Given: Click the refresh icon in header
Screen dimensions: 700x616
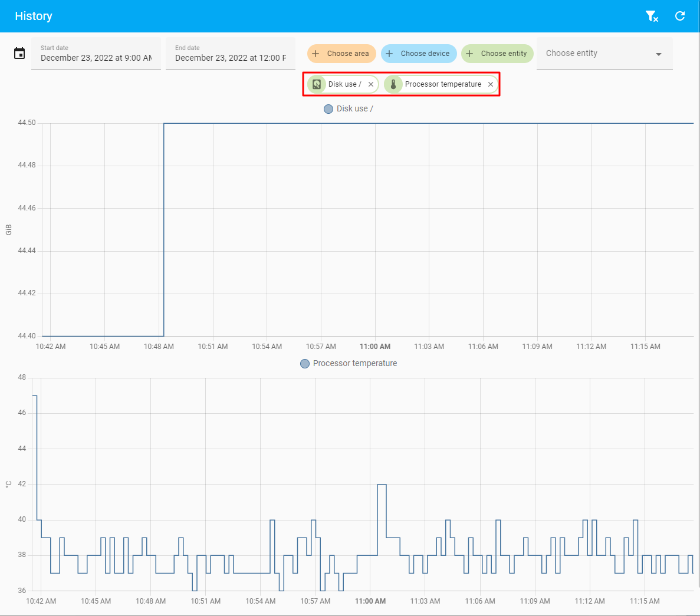Looking at the screenshot, I should [680, 17].
